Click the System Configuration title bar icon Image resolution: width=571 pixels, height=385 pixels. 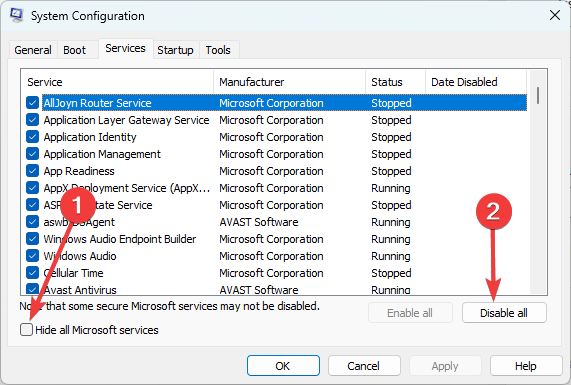[x=17, y=15]
